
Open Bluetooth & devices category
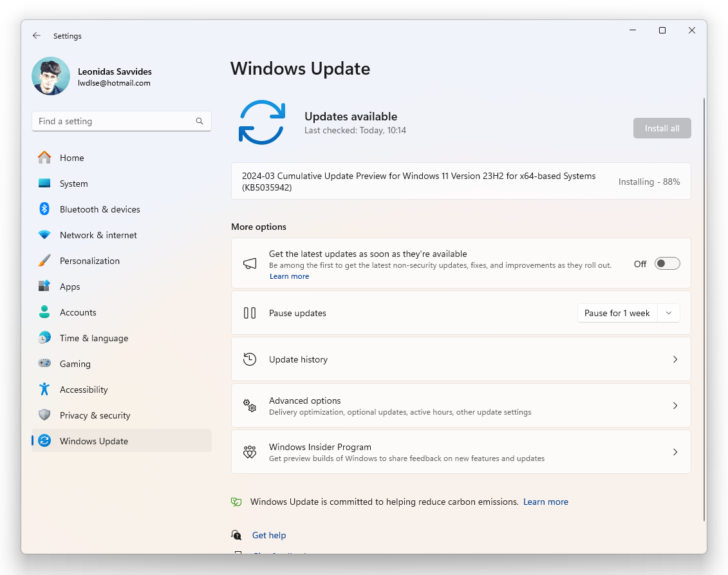pos(122,209)
